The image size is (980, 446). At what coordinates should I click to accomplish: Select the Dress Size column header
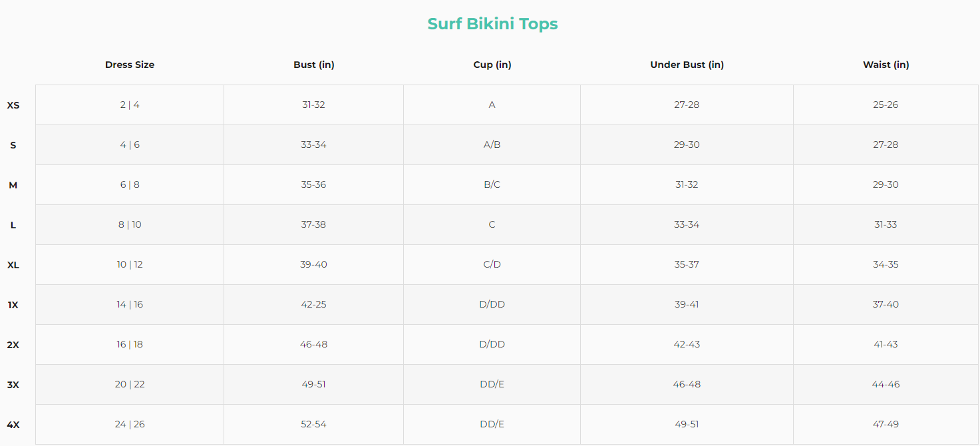(x=130, y=65)
